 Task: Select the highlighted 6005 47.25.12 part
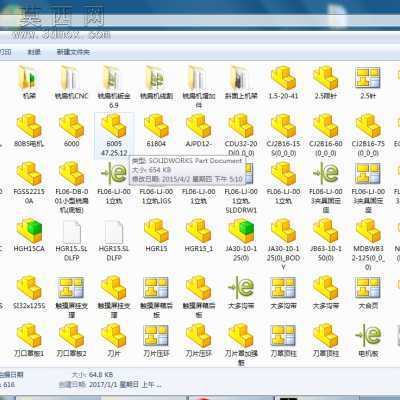(114, 135)
